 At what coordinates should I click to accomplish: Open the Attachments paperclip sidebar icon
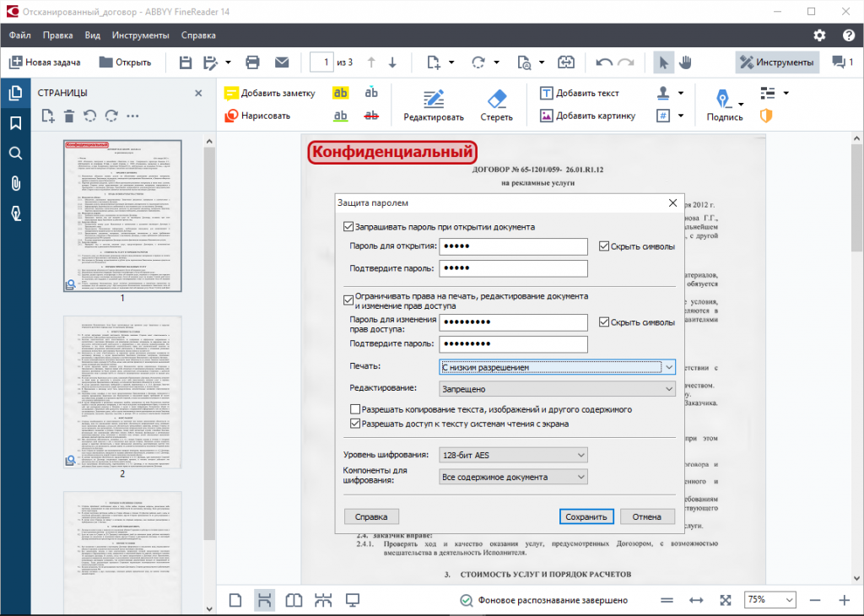(x=15, y=183)
